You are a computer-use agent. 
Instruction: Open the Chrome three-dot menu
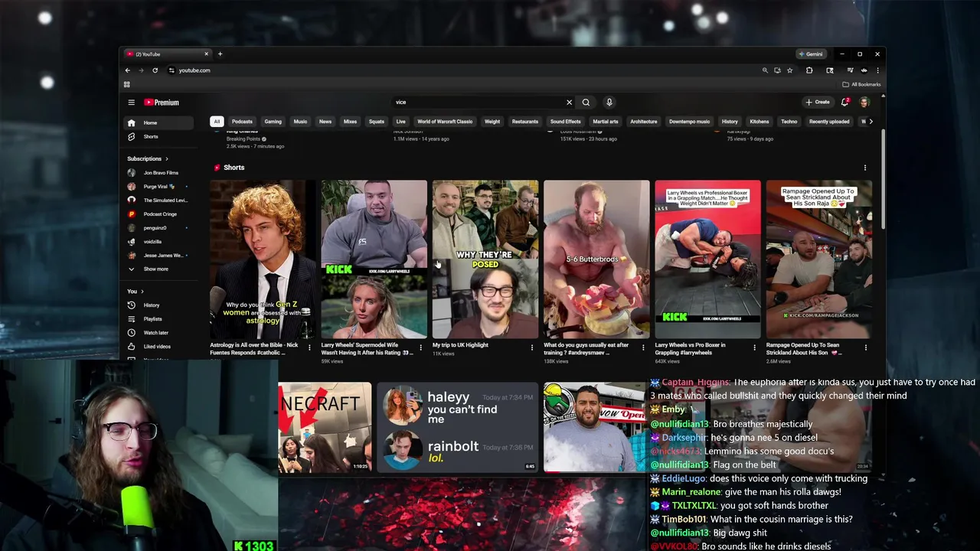[877, 70]
